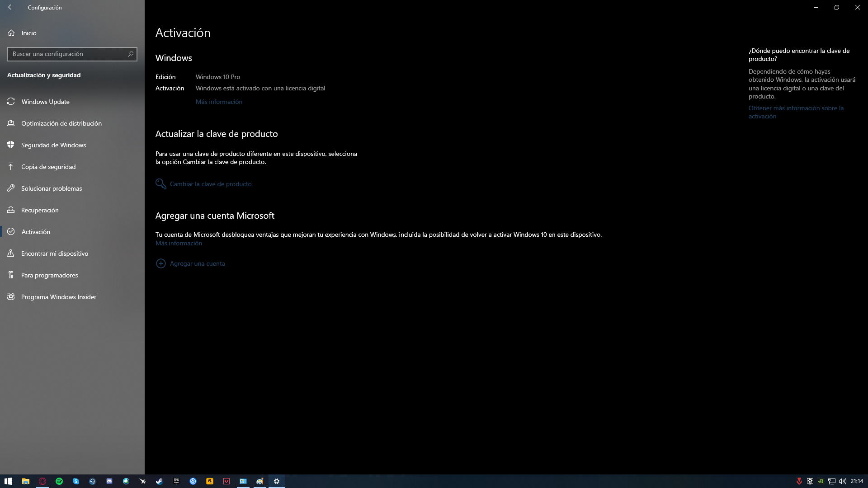868x488 pixels.
Task: Open File Explorer from the taskbar
Action: [25, 481]
